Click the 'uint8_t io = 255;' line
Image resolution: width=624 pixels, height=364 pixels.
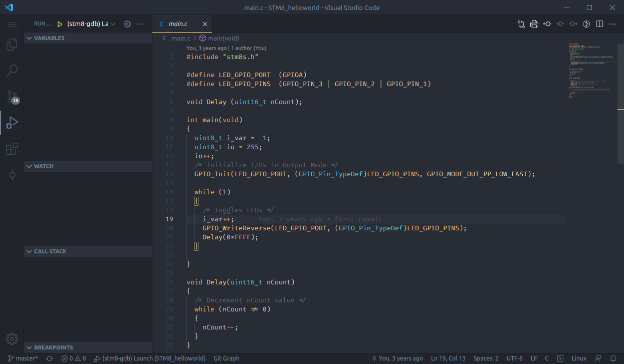[229, 147]
